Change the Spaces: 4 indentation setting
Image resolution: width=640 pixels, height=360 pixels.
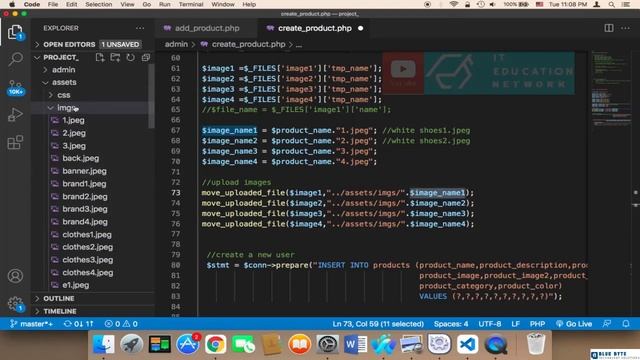(x=451, y=324)
